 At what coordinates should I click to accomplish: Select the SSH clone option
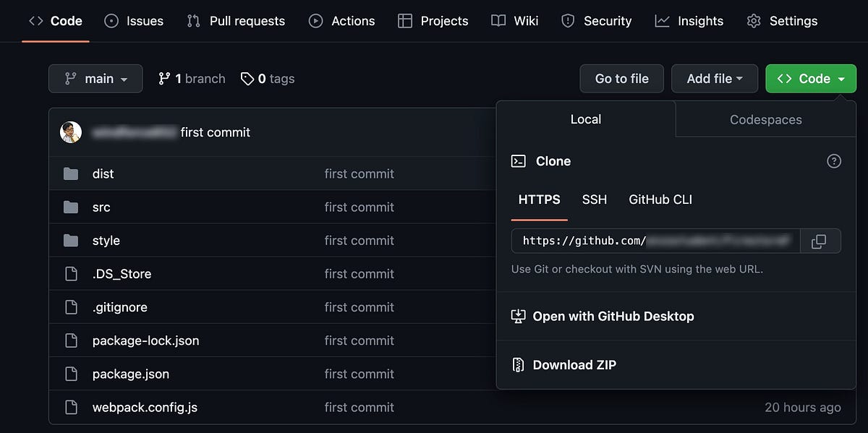click(595, 200)
